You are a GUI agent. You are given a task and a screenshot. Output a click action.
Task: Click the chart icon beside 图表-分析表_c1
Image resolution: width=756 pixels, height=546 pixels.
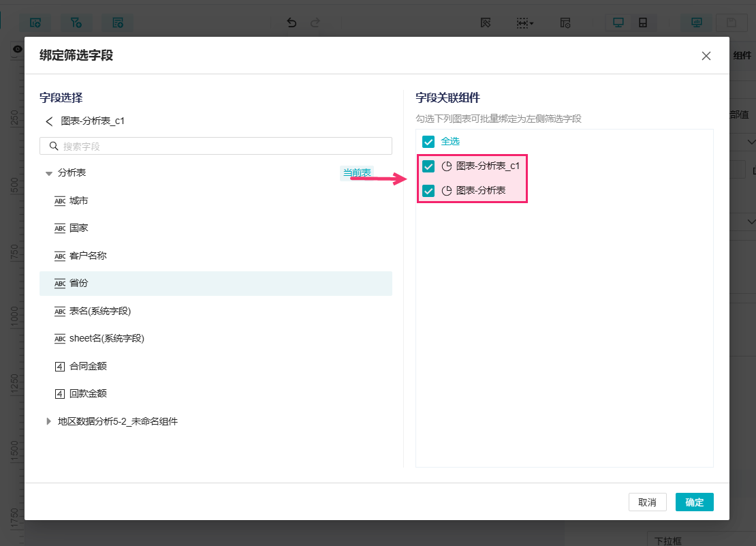point(447,166)
